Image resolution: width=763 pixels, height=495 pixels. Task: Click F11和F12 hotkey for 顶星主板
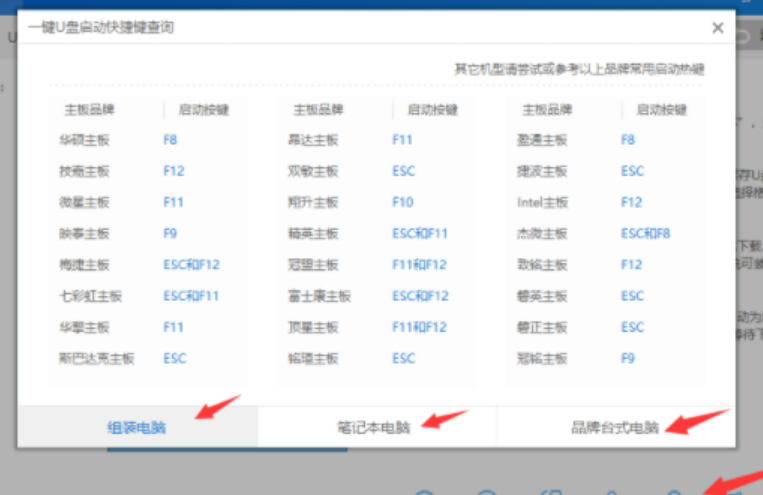[420, 327]
